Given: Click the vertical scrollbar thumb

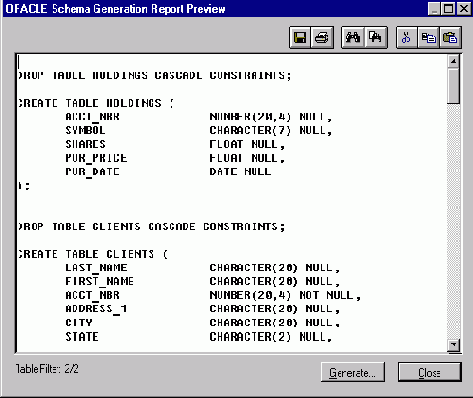Looking at the screenshot, I should [x=453, y=86].
